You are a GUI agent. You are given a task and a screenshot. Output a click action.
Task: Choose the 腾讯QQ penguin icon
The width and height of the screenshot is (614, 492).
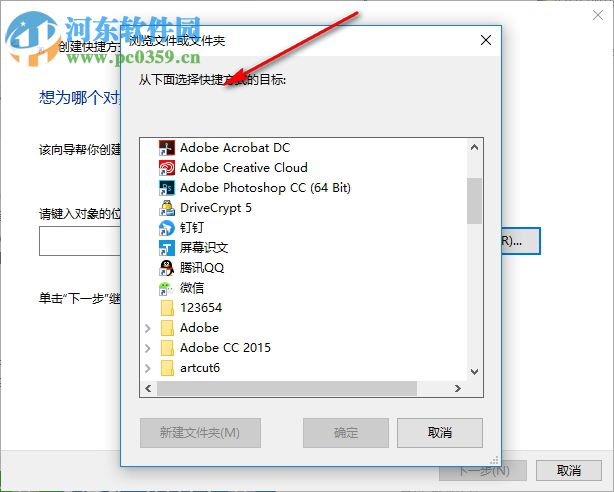167,268
